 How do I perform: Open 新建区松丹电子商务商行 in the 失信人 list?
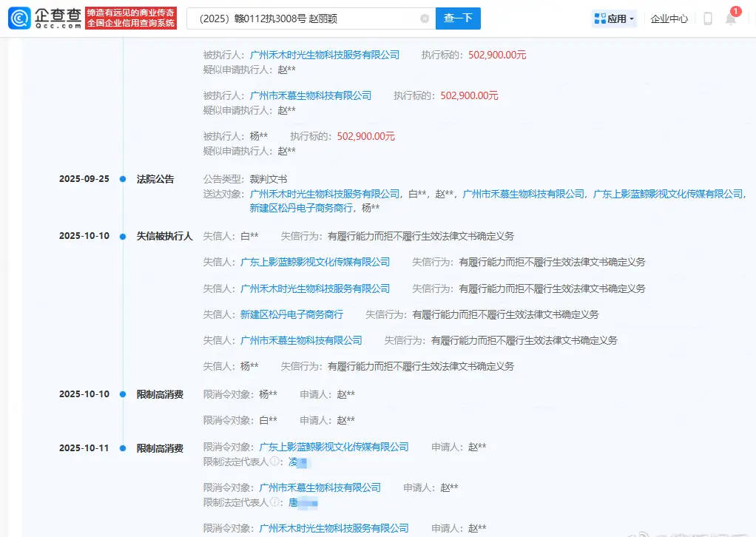pyautogui.click(x=291, y=314)
